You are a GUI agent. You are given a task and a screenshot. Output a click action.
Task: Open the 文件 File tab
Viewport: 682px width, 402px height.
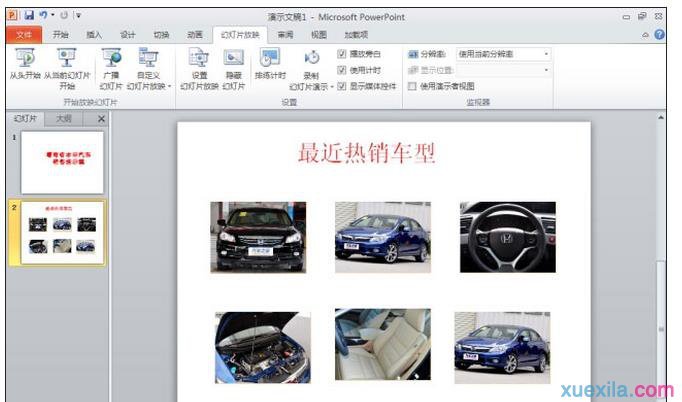(x=24, y=35)
